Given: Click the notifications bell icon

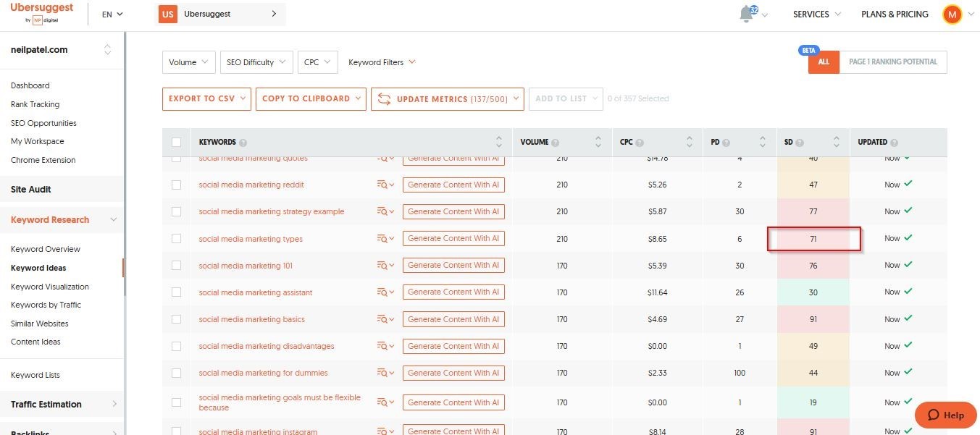Looking at the screenshot, I should point(747,14).
